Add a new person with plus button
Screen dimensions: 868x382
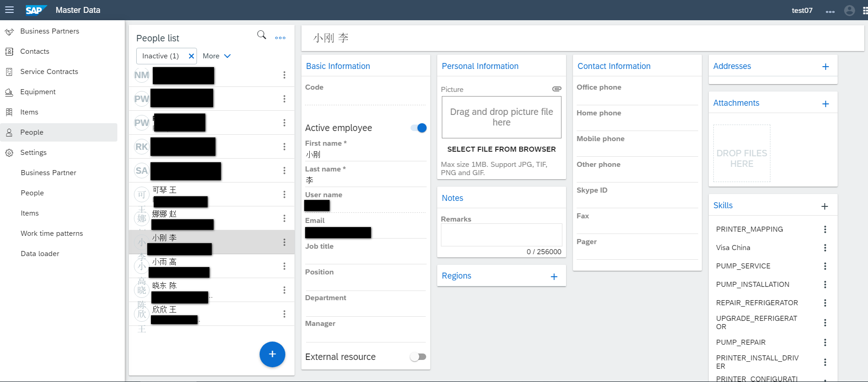272,354
